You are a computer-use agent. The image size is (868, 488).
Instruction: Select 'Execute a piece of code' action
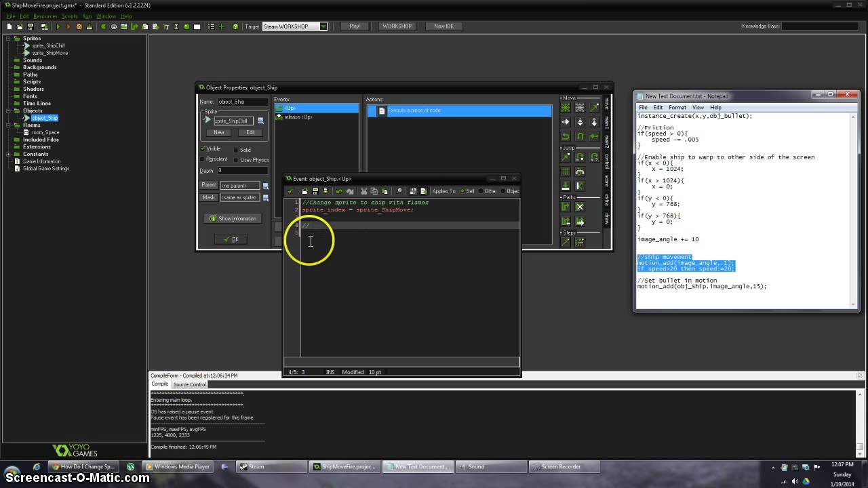(460, 110)
